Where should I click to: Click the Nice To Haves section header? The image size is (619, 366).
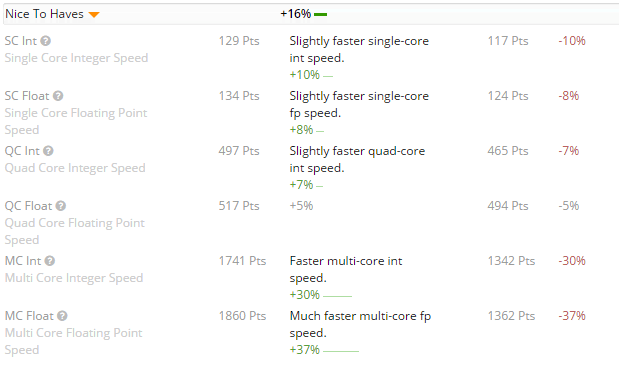(x=44, y=14)
